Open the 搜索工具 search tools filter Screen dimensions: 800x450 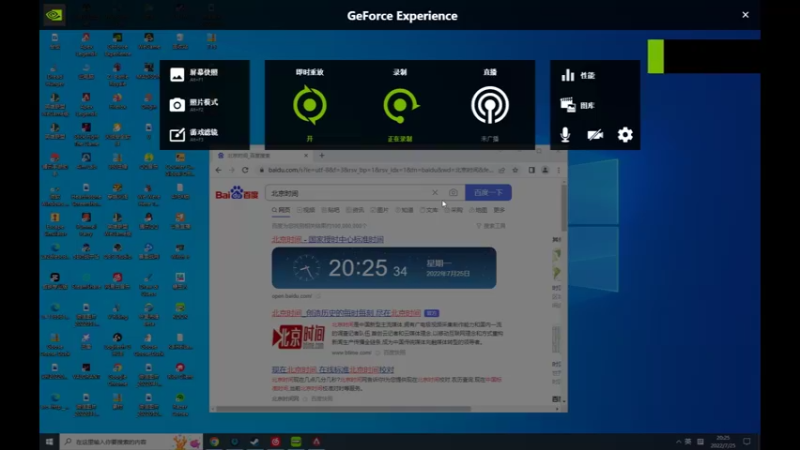491,226
